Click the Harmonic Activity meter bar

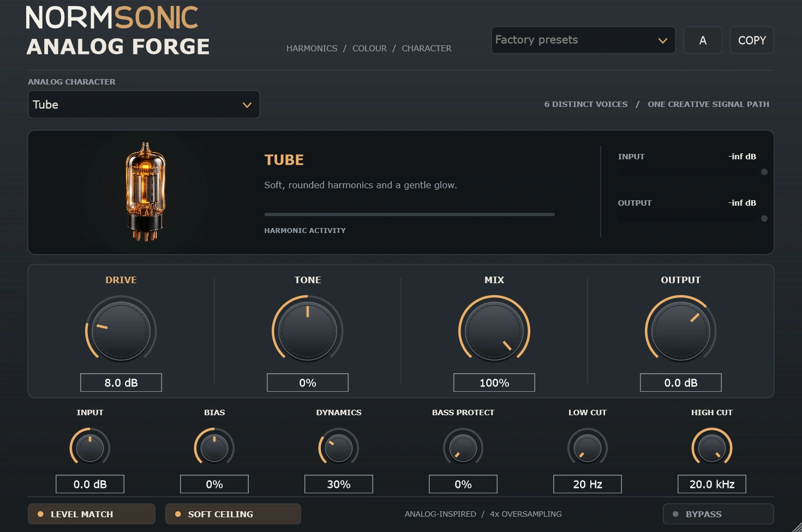(x=410, y=214)
